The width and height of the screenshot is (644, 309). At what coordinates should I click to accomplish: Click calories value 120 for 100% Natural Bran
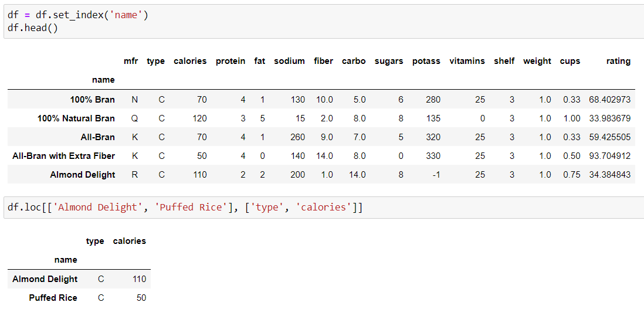pos(199,118)
